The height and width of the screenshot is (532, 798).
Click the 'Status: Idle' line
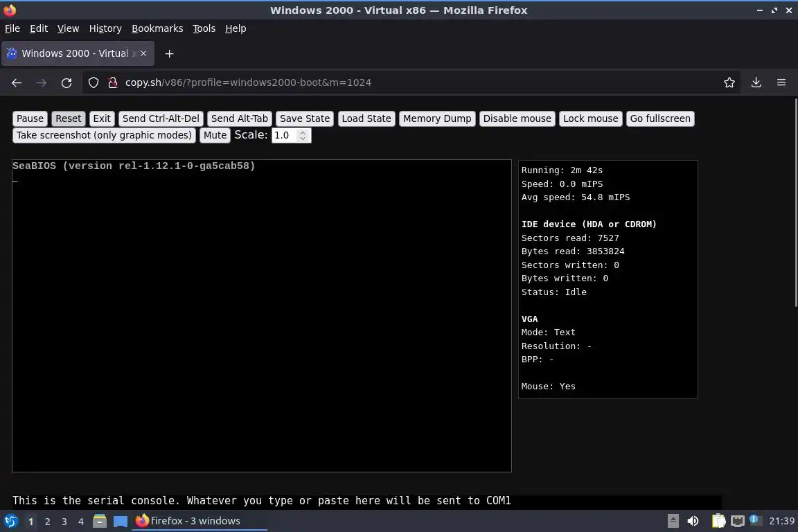point(553,292)
